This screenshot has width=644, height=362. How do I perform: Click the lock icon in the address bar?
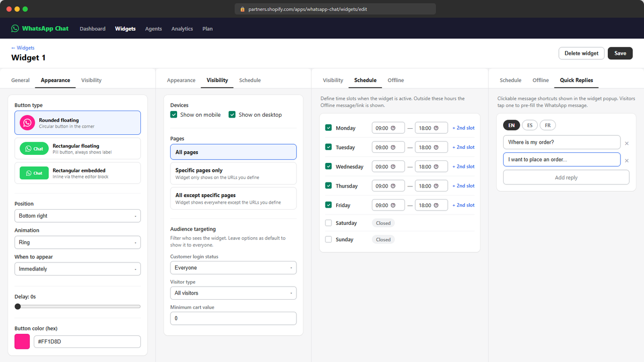(243, 9)
